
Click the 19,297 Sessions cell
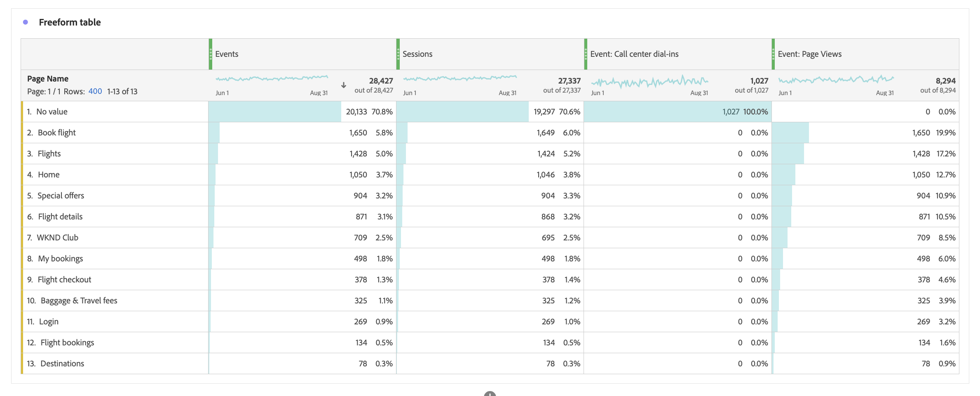click(490, 112)
